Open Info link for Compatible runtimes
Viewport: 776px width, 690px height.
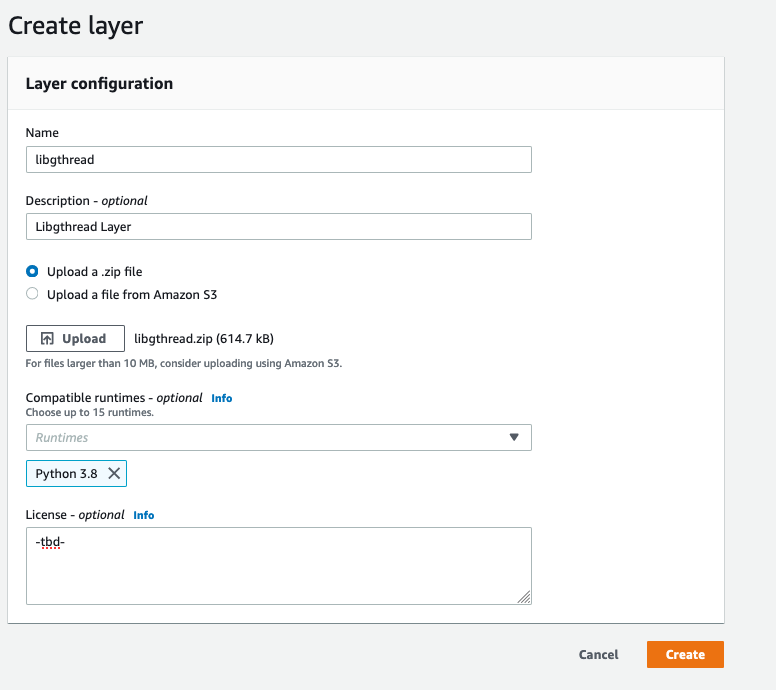coord(222,398)
